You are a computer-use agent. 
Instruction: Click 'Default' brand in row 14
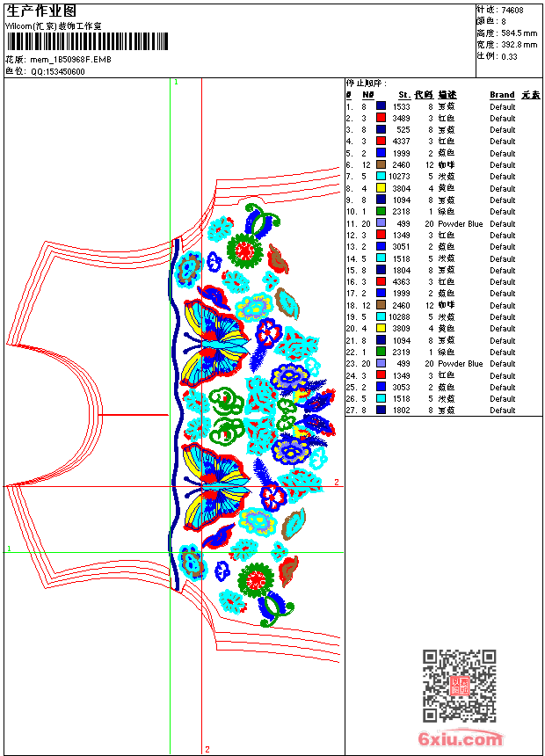pyautogui.click(x=502, y=259)
